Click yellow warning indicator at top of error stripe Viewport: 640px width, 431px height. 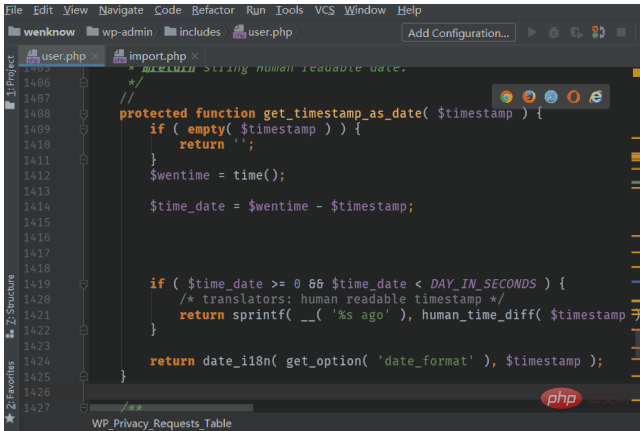pyautogui.click(x=636, y=73)
